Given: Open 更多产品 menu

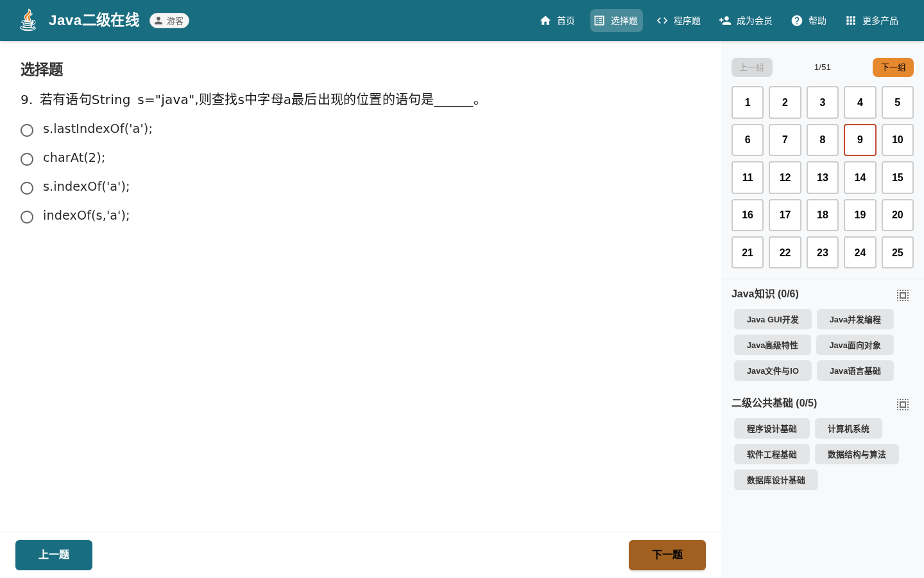Looking at the screenshot, I should (x=871, y=21).
